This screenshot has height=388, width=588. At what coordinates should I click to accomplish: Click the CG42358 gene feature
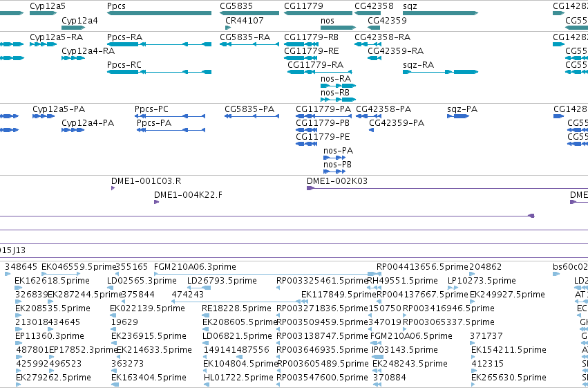[368, 13]
